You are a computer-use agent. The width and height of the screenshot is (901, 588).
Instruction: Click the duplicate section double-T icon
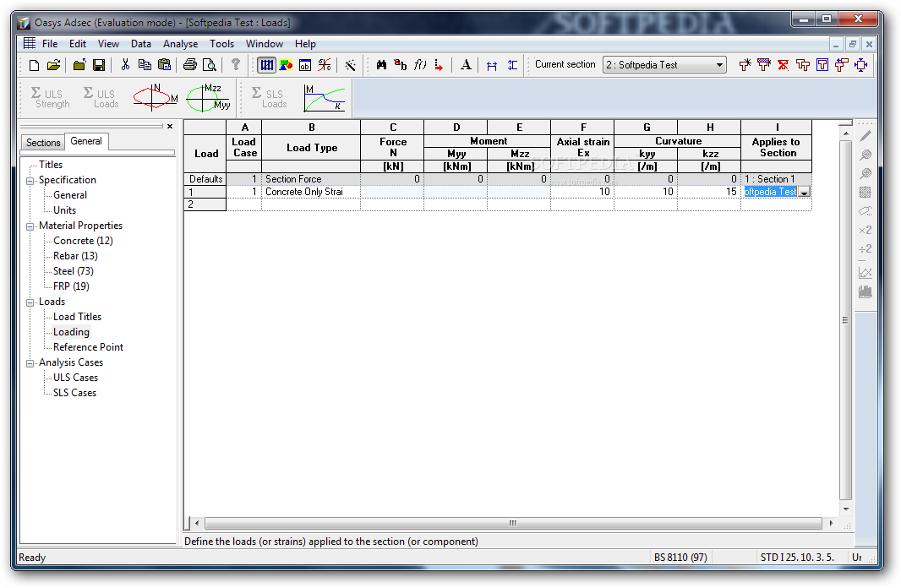point(803,65)
